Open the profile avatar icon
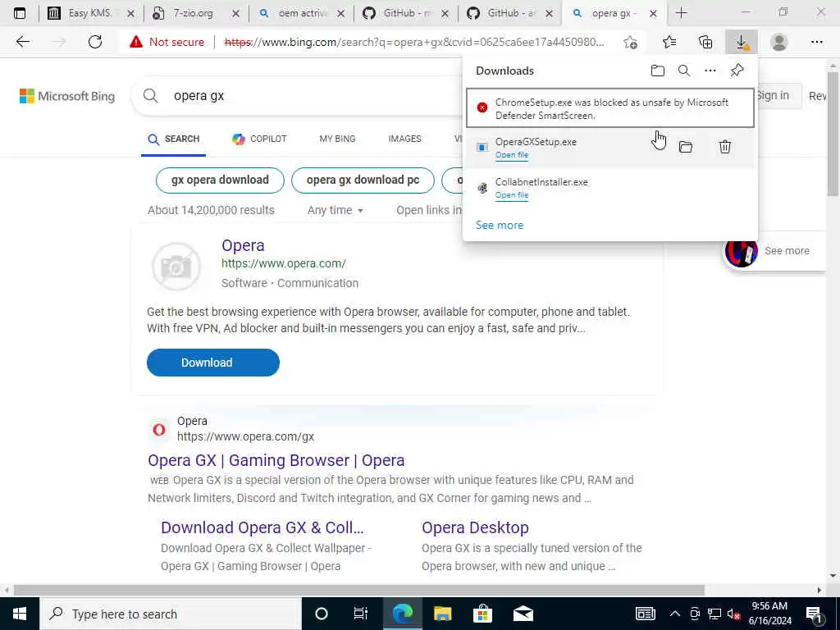Viewport: 840px width, 630px height. click(x=779, y=42)
